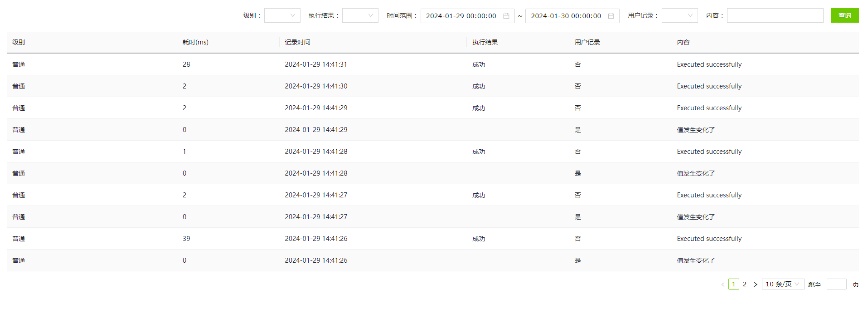Viewport: 868px width, 309px height.
Task: Go to page 2
Action: (745, 284)
